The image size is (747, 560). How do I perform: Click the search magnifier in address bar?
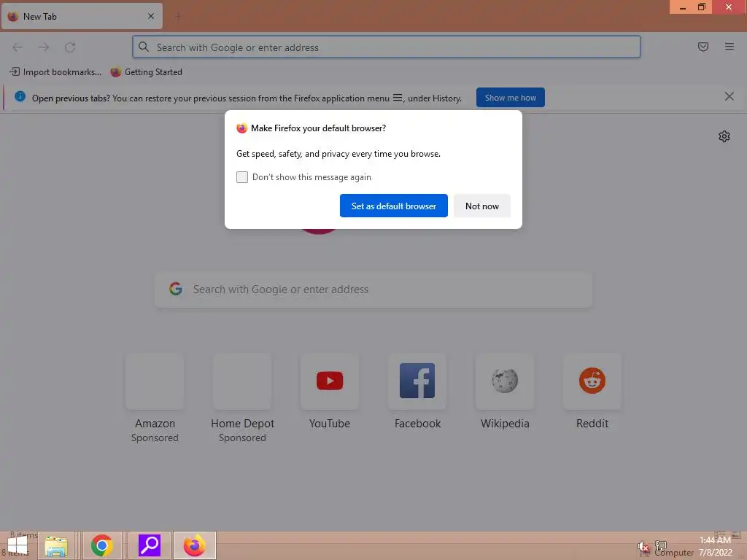click(x=144, y=47)
